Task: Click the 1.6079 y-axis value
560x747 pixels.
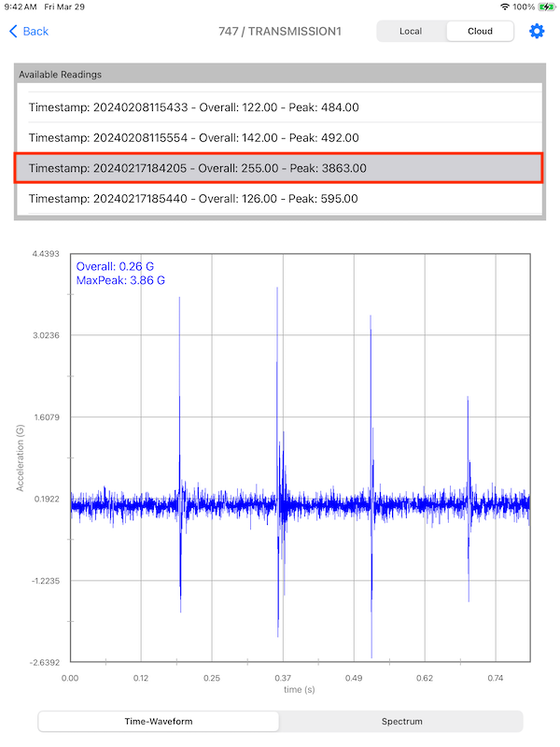Action: 47,417
